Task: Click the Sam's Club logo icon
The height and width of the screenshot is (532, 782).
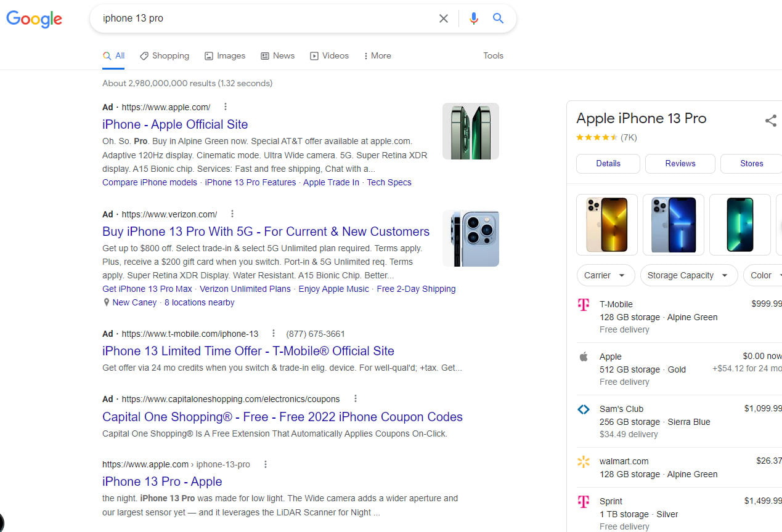Action: (x=583, y=409)
